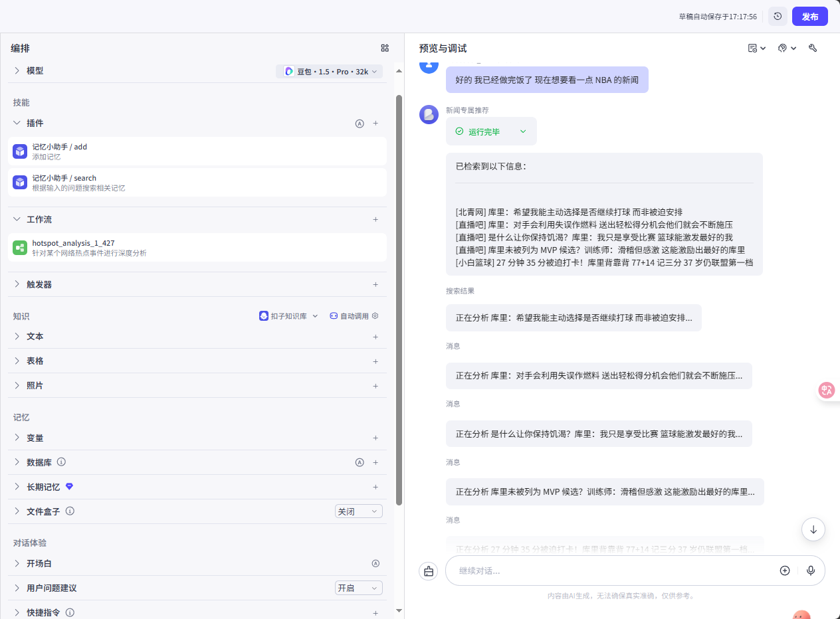
Task: Click the microphone voice input icon
Action: point(811,571)
